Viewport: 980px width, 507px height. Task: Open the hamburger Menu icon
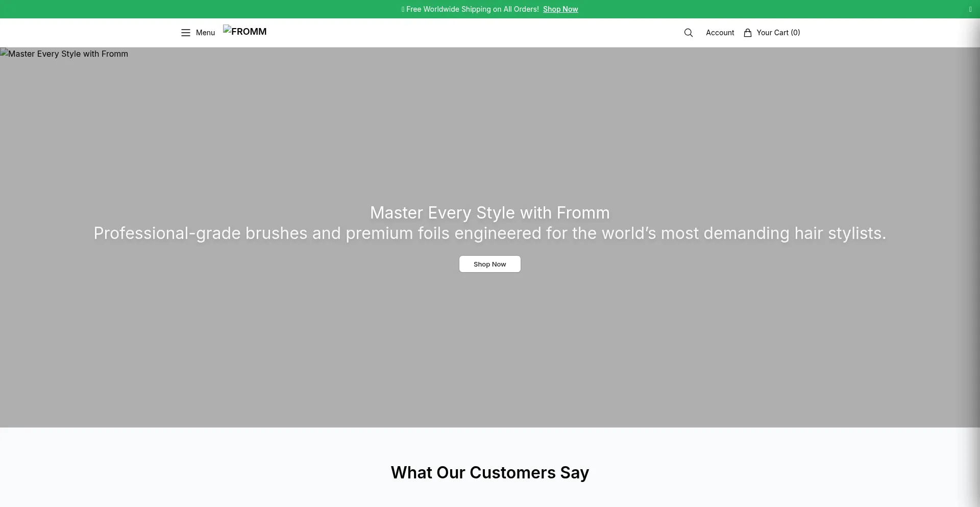coord(185,33)
